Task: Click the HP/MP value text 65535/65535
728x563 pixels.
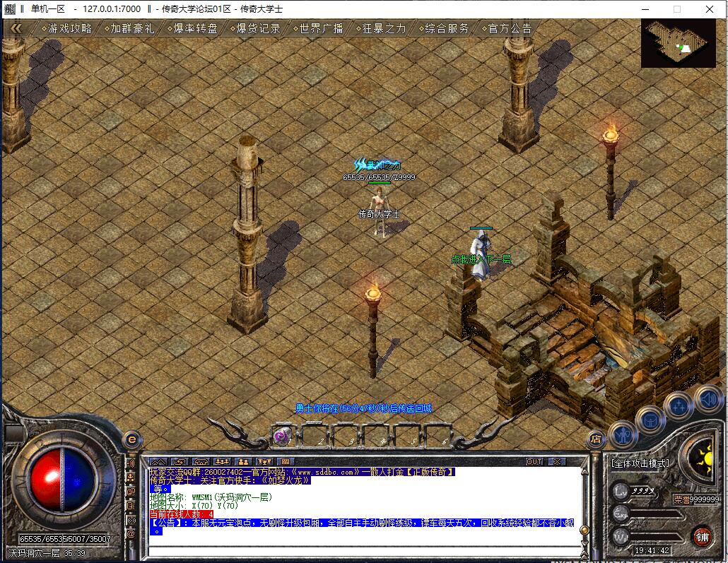Action: [65, 539]
